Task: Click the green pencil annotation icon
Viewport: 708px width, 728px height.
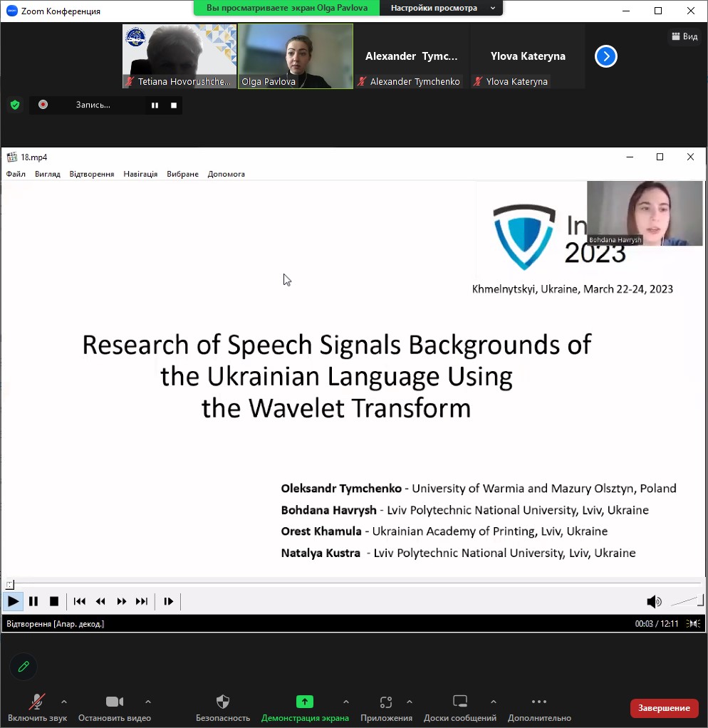Action: tap(24, 666)
